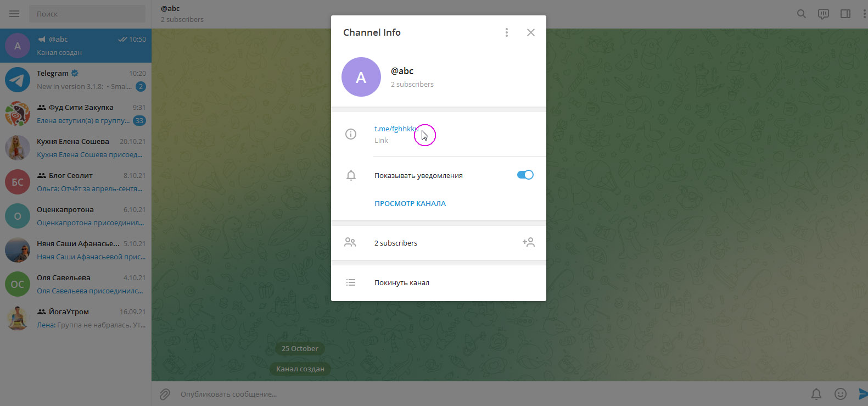This screenshot has width=868, height=406.
Task: Open the discussion comments icon in header
Action: tap(823, 14)
